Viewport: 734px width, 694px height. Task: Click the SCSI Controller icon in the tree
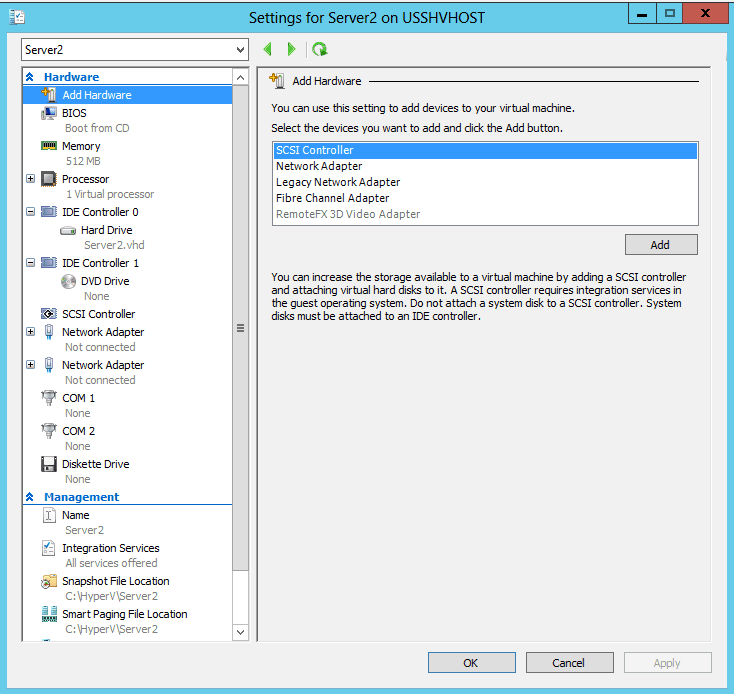tap(49, 314)
